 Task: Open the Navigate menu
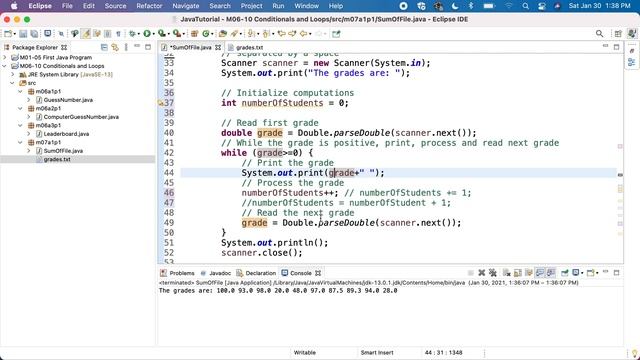[186, 6]
